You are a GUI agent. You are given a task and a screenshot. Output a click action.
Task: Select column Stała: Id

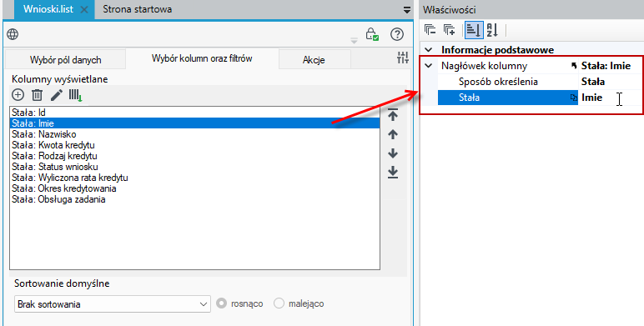tap(194, 113)
